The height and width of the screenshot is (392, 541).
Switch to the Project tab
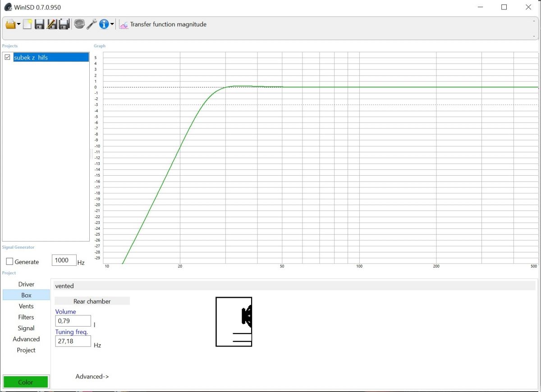click(26, 350)
